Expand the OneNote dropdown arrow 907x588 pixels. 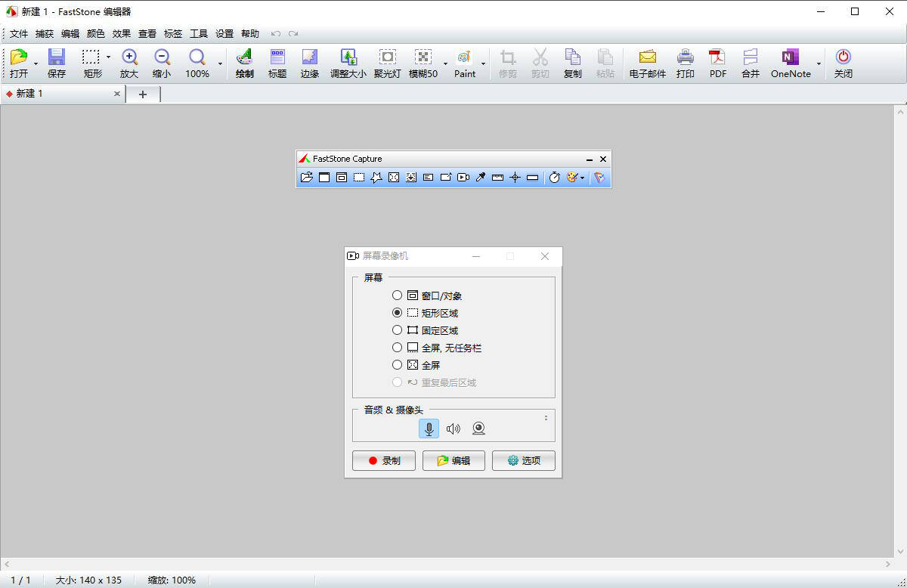(819, 64)
